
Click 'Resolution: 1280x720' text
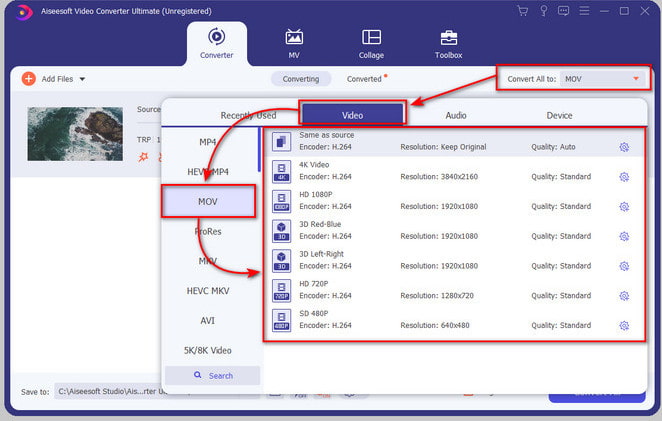pyautogui.click(x=437, y=296)
